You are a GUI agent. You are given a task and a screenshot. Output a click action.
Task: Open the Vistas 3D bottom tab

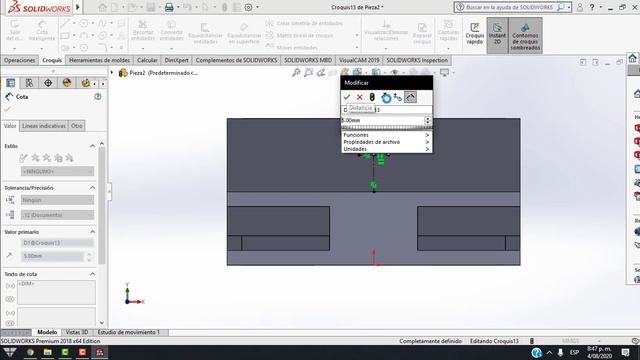click(x=77, y=332)
